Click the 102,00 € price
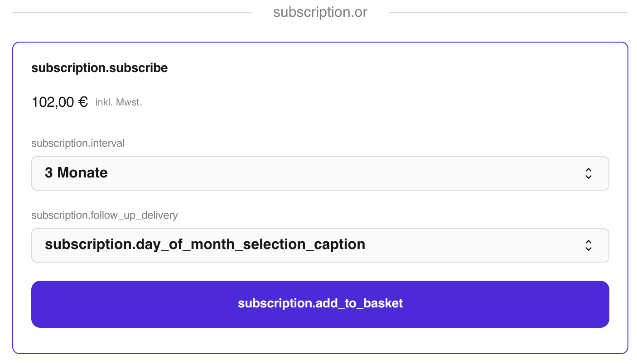 59,102
